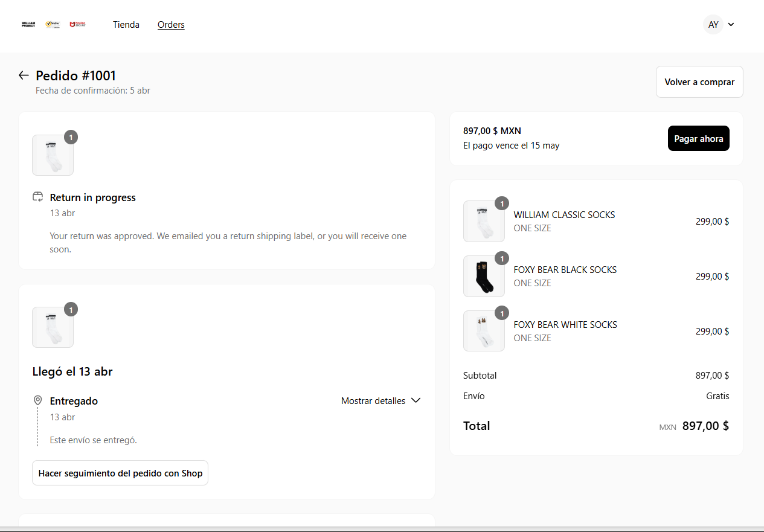
Task: Click the Norton security badge
Action: pyautogui.click(x=53, y=25)
